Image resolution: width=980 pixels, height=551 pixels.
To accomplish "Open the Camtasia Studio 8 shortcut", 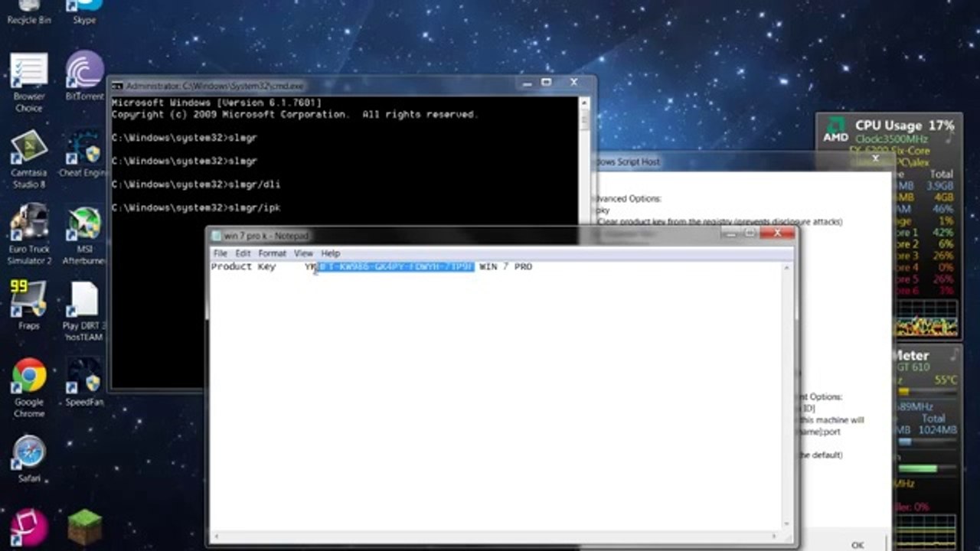I will [x=29, y=159].
